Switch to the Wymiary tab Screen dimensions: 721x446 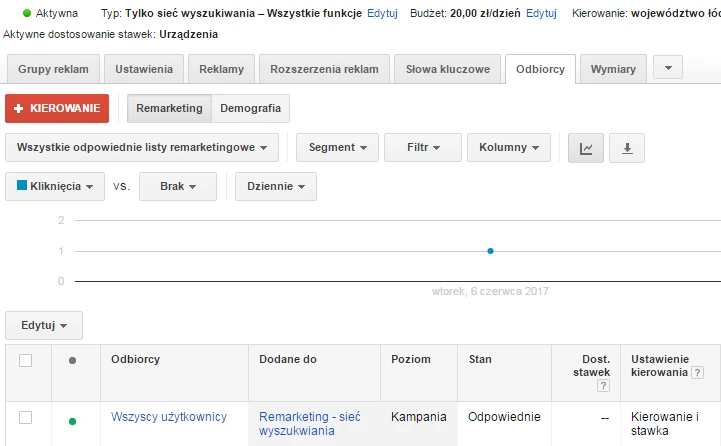tap(613, 69)
